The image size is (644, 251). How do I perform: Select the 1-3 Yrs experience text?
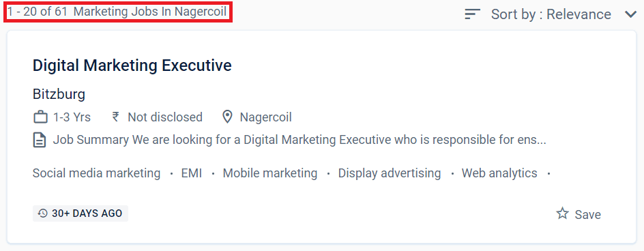click(72, 117)
